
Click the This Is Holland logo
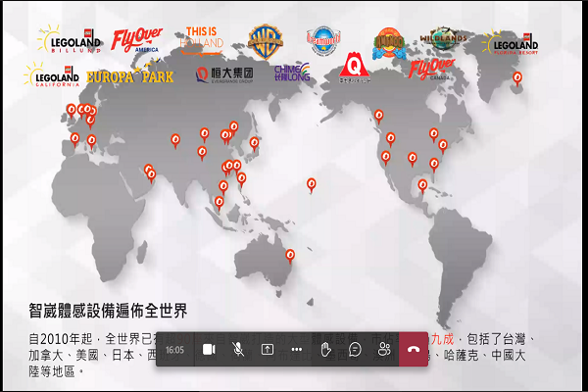coord(202,41)
